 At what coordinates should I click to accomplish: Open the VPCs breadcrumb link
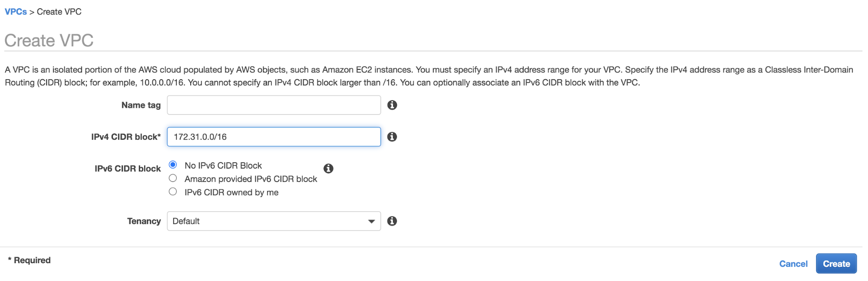(x=15, y=12)
